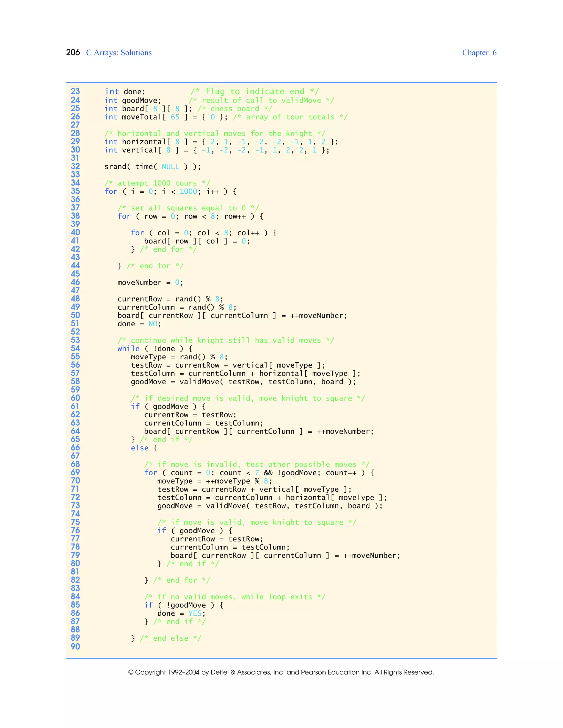Click the comment 'set all squares equal to 0'
This screenshot has height=728, width=563.
click(x=188, y=208)
